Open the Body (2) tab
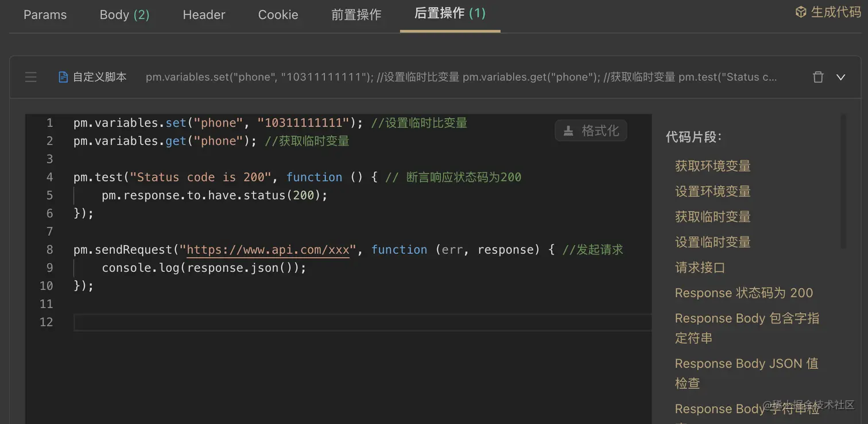 125,14
